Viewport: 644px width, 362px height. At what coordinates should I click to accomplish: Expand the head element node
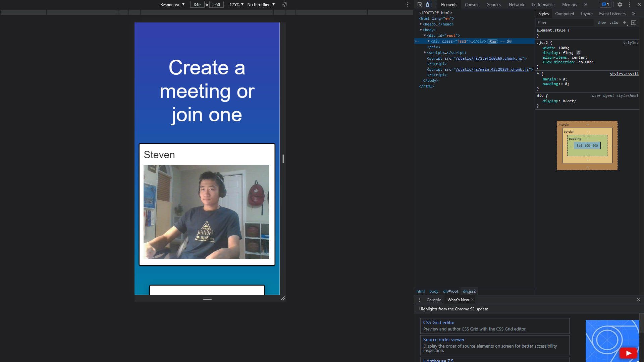[x=421, y=24]
